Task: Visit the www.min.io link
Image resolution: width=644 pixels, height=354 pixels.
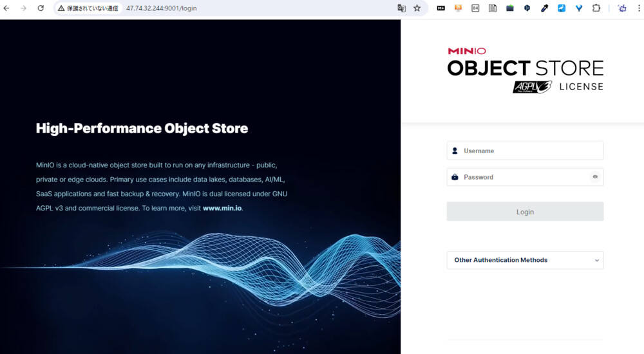Action: [222, 208]
